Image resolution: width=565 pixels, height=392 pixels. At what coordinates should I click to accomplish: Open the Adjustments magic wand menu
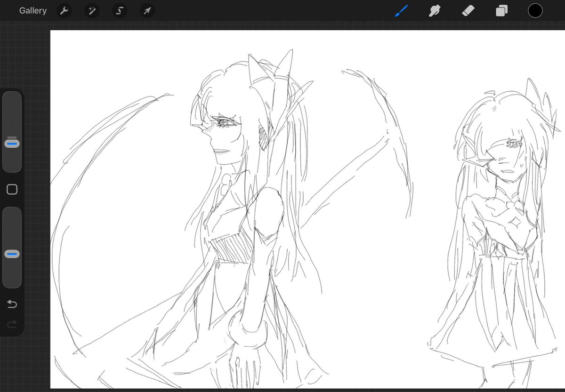pos(92,10)
